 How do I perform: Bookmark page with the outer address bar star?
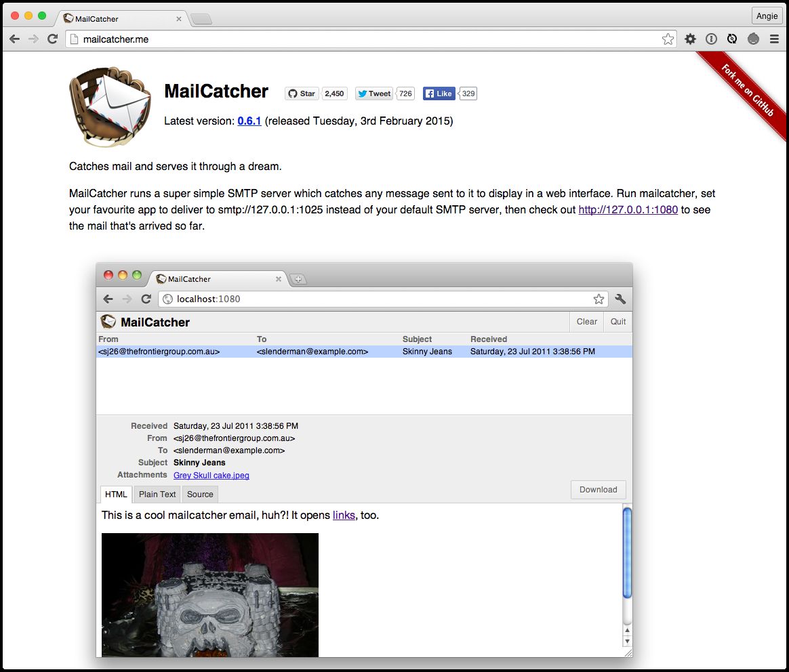pyautogui.click(x=668, y=39)
